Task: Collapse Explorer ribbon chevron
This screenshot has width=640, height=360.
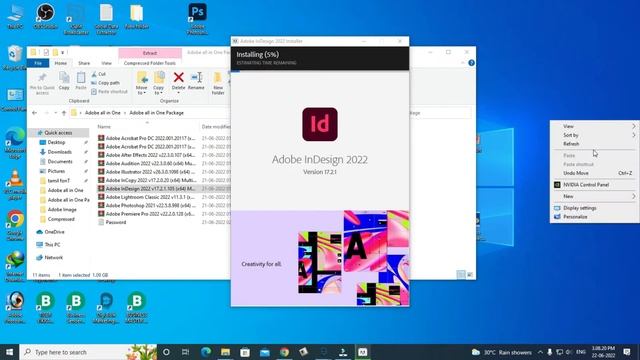Action: coord(462,63)
